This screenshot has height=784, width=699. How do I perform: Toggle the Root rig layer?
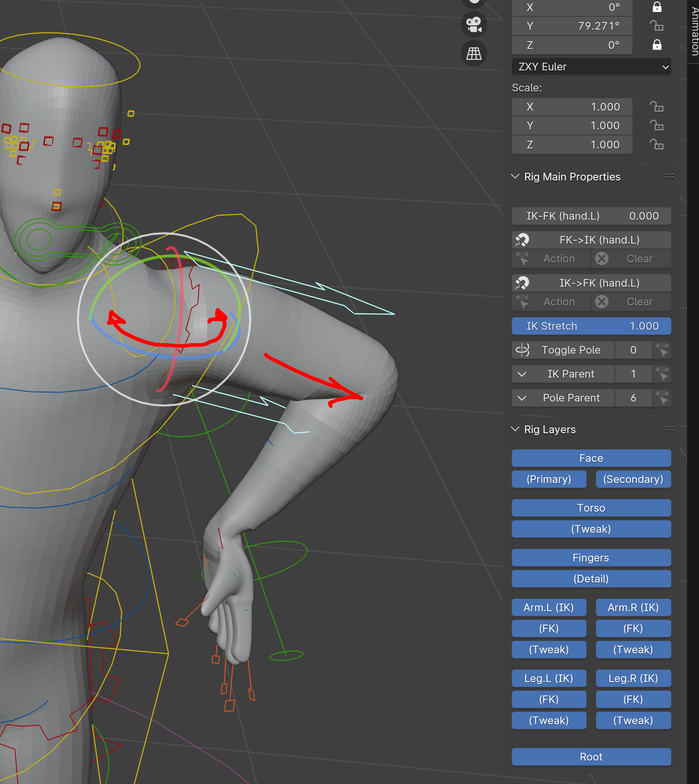coord(591,757)
